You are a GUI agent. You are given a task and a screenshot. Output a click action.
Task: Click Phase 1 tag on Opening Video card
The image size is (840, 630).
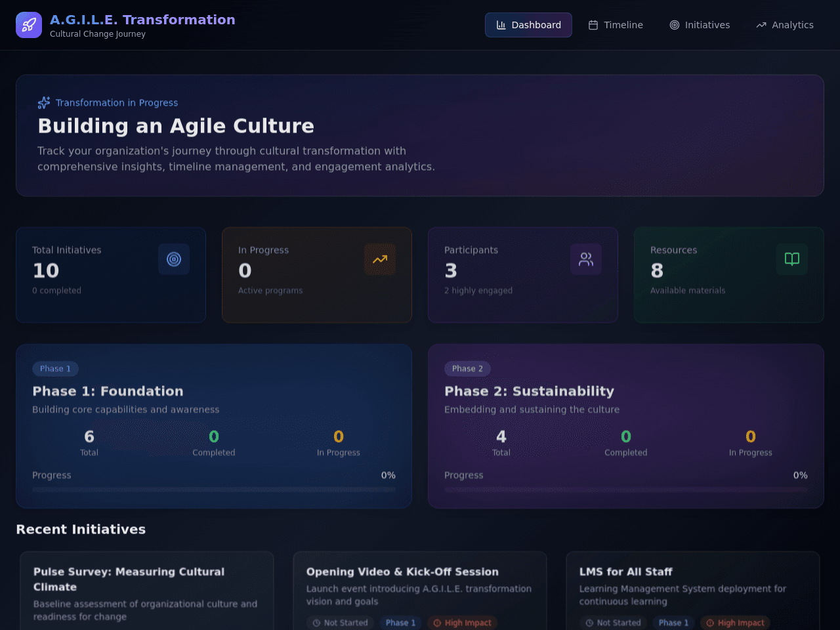coord(400,623)
